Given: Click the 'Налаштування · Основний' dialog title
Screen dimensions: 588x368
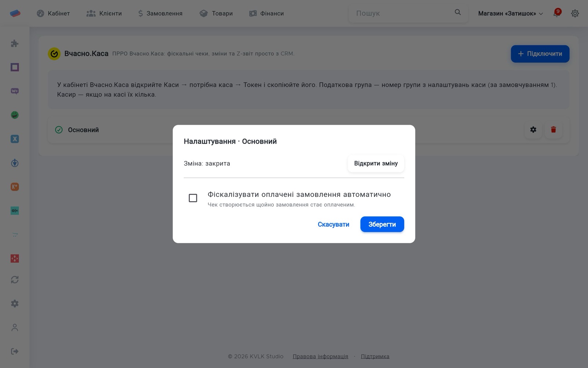Looking at the screenshot, I should (x=230, y=141).
